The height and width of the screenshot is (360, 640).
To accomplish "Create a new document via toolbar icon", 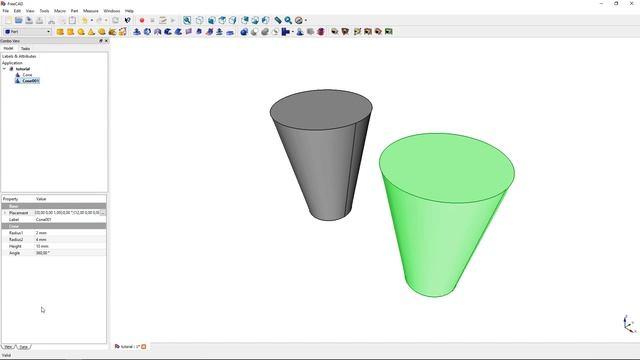I will [x=8, y=20].
